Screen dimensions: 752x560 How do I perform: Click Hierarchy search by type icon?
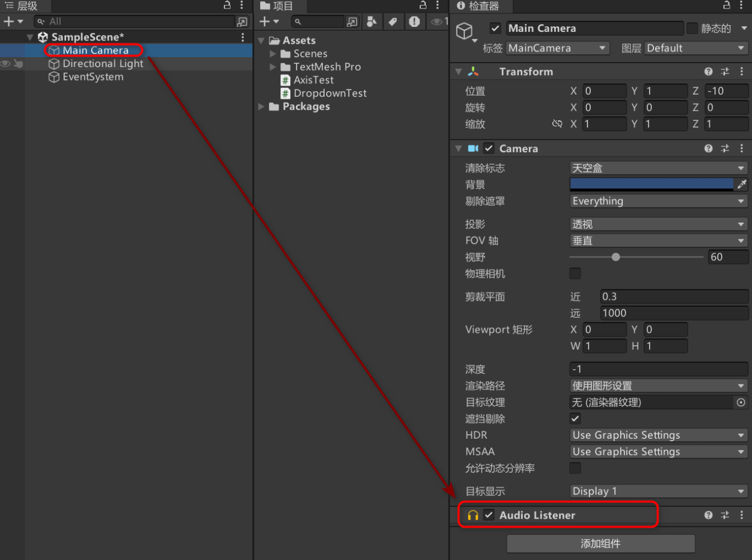click(242, 21)
